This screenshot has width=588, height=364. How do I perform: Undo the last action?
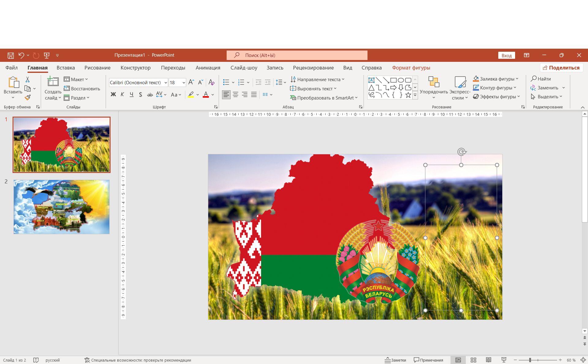[x=21, y=55]
